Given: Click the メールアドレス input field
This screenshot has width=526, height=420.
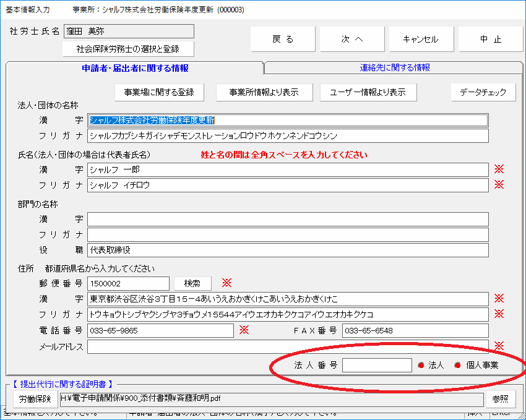Looking at the screenshot, I should (x=288, y=346).
